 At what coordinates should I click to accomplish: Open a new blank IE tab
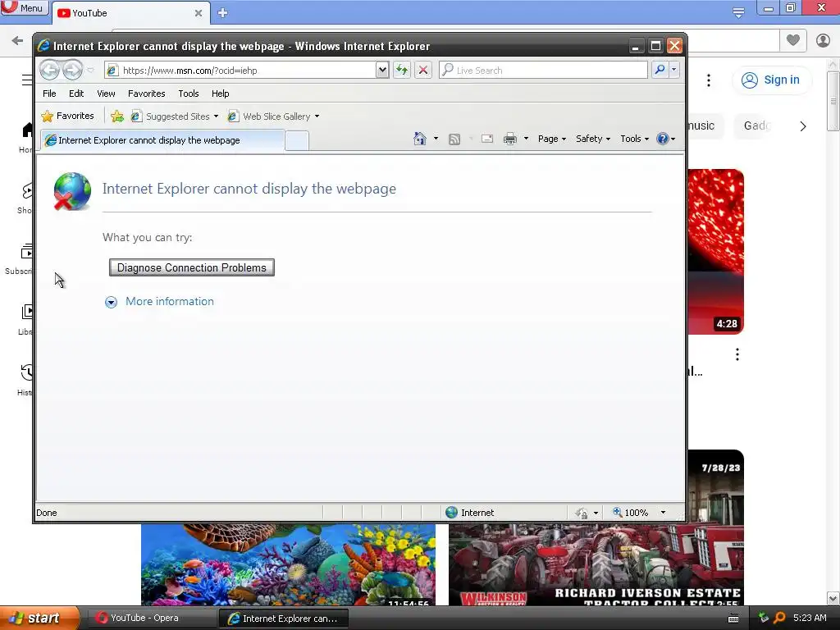point(297,141)
